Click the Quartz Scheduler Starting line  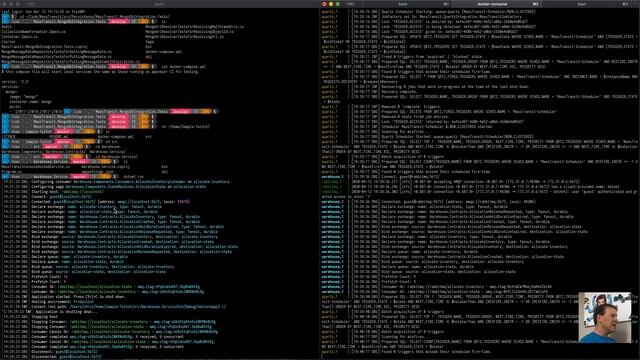pyautogui.click(x=430, y=11)
